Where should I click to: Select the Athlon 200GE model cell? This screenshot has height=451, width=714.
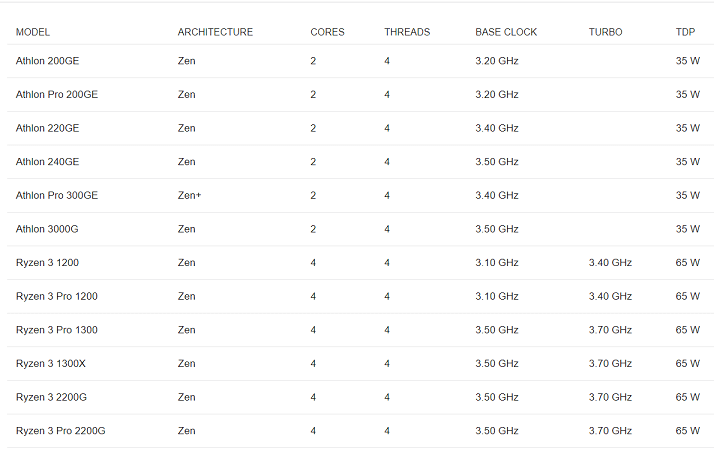[x=47, y=61]
